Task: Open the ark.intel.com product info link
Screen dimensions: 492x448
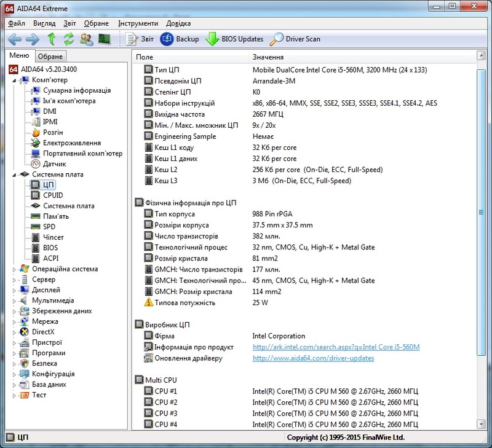Action: coord(336,347)
